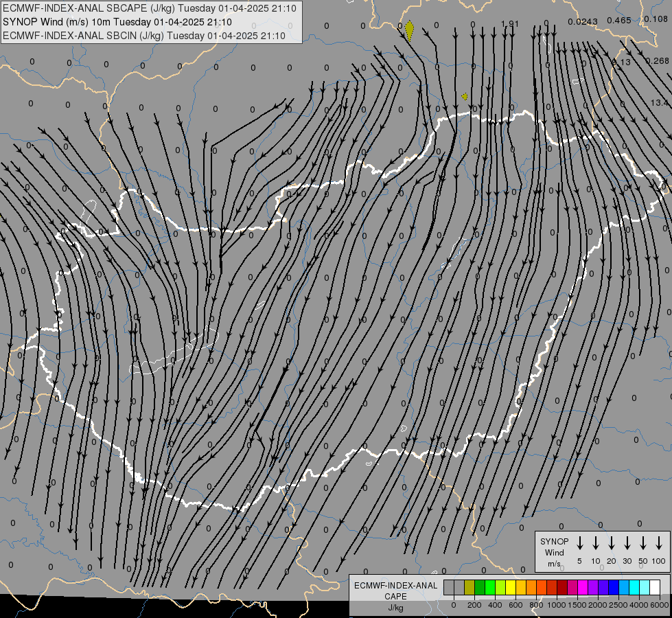Click the SYNOP Wind 10m title line
The height and width of the screenshot is (618, 672).
coord(117,22)
